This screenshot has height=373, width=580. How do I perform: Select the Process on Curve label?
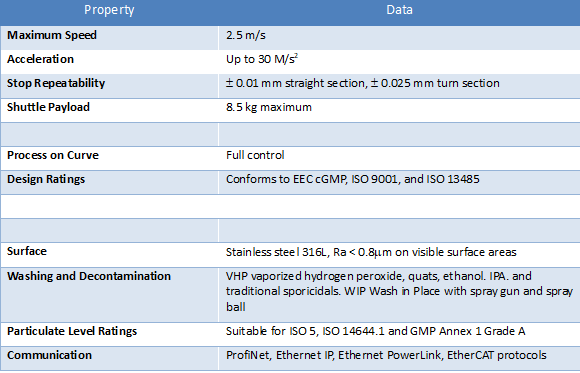point(53,155)
